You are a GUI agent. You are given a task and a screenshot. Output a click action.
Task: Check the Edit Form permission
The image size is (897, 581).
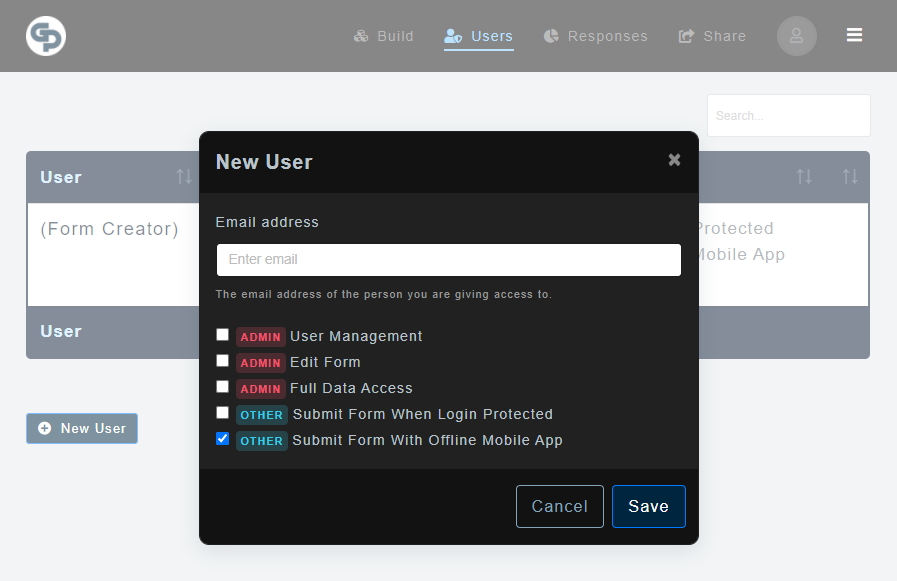pyautogui.click(x=222, y=361)
